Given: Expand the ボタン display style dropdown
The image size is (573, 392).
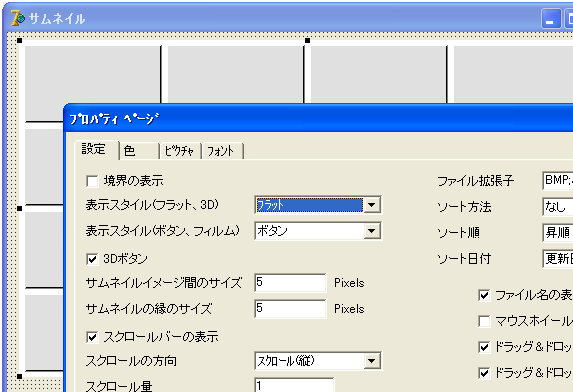Looking at the screenshot, I should tap(372, 231).
